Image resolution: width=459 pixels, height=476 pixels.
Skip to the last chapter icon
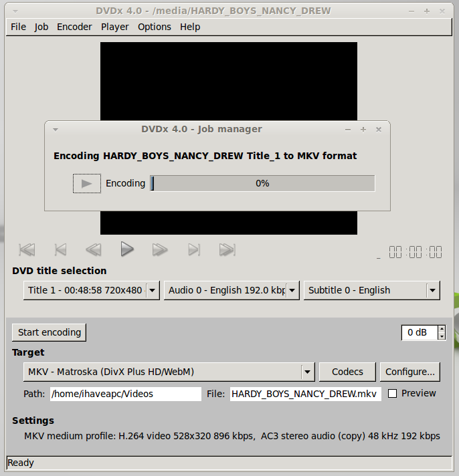[227, 250]
